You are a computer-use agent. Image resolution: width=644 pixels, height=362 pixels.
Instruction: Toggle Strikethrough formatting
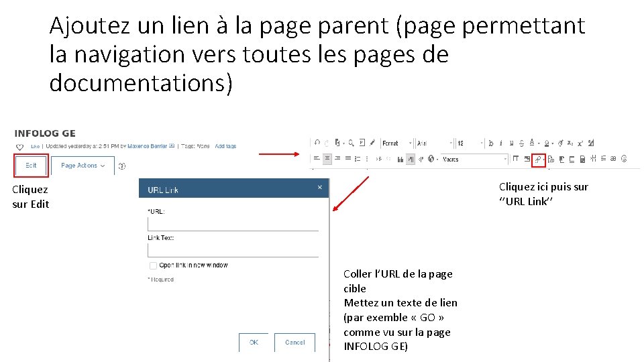[x=522, y=143]
